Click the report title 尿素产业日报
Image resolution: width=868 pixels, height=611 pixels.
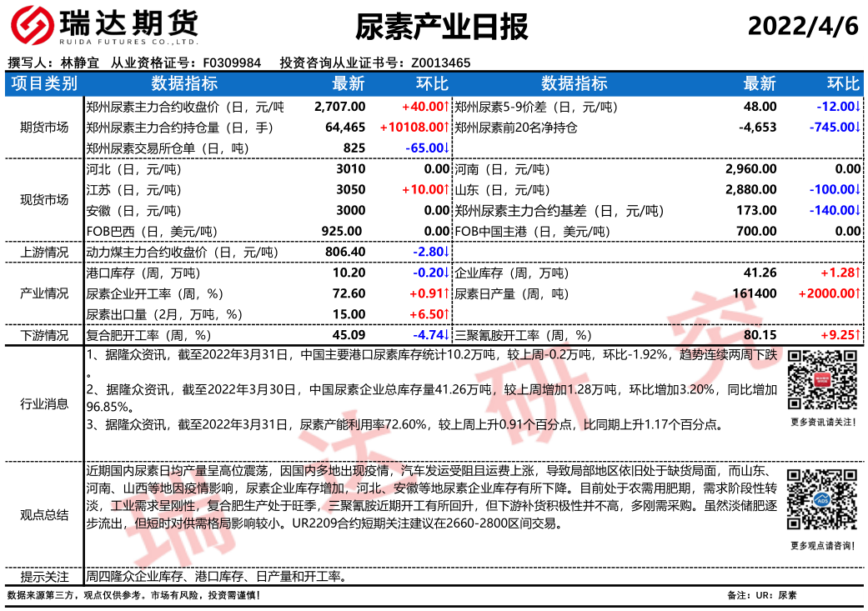[442, 27]
